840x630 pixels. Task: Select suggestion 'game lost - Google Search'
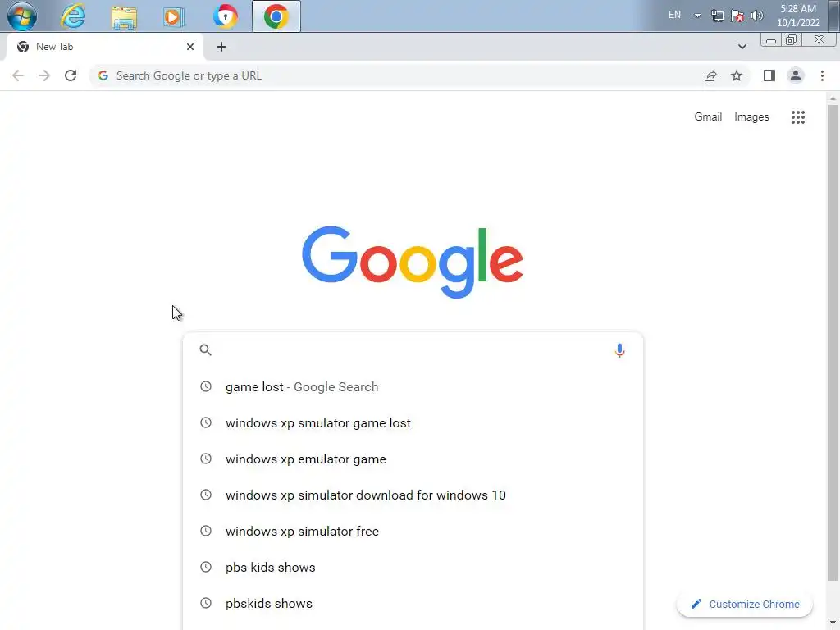[x=413, y=387]
